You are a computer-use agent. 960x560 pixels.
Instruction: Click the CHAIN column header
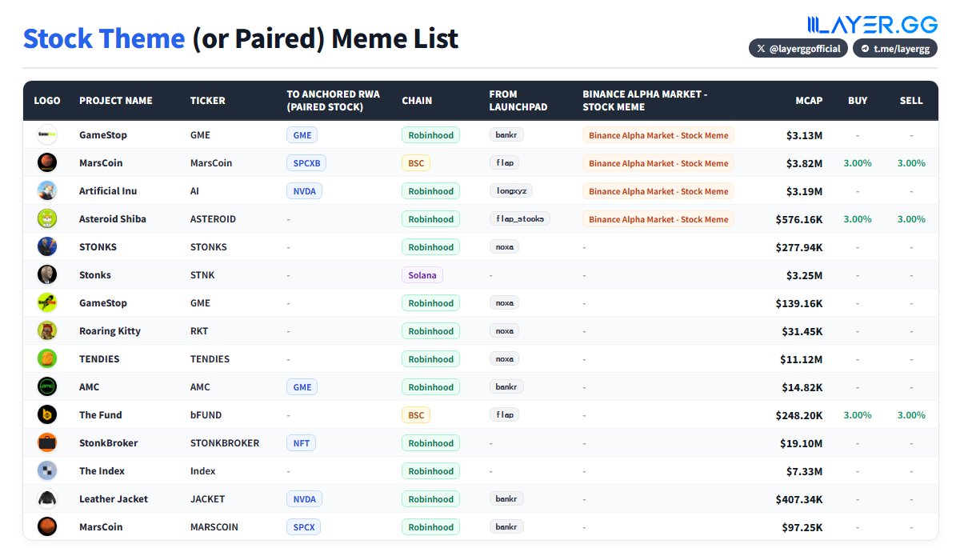click(417, 101)
